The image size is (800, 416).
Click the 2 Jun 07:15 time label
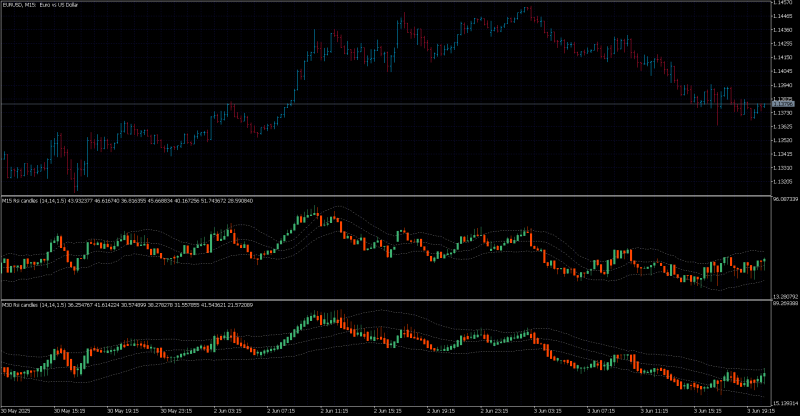point(281,410)
